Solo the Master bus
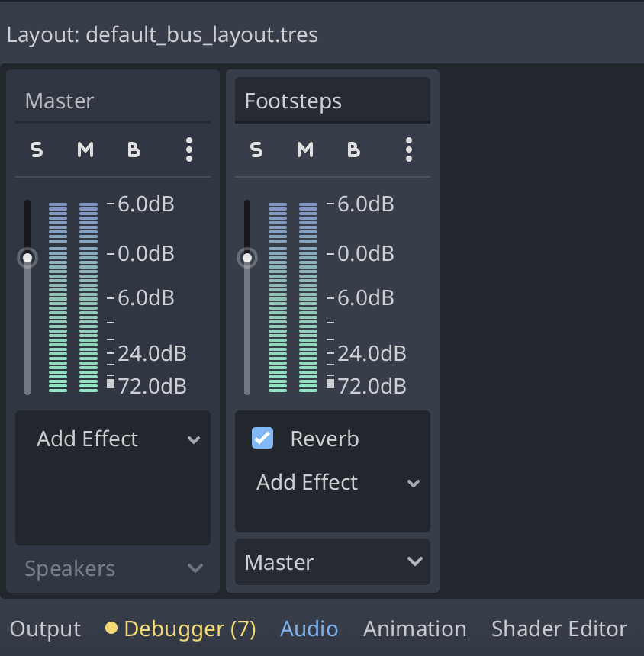 (37, 150)
